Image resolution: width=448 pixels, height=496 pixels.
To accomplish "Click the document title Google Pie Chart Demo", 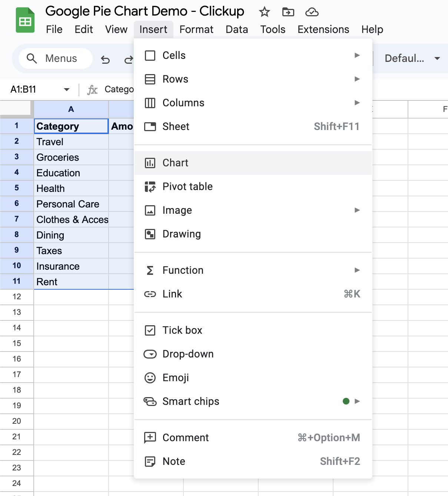I will [145, 11].
